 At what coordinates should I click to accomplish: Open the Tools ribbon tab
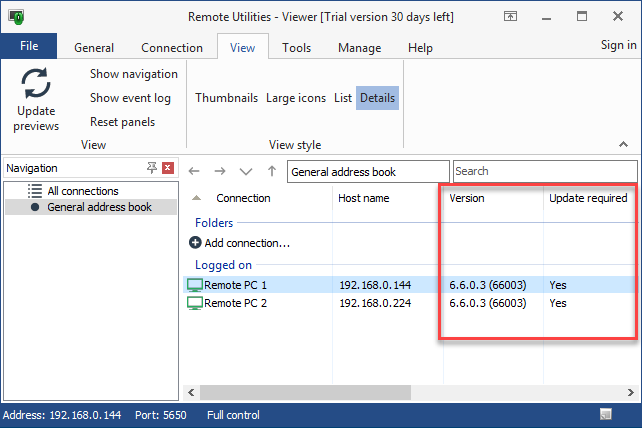(296, 47)
